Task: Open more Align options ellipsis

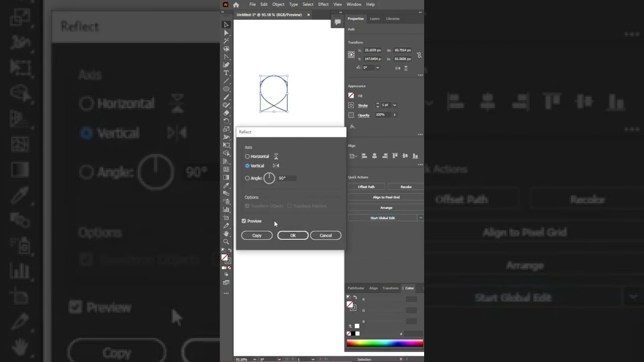Action: pos(420,164)
